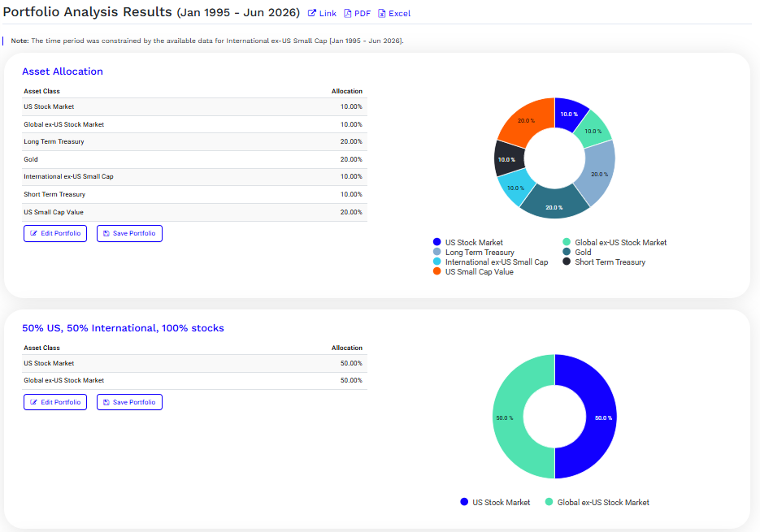Download via the Excel icon

394,14
